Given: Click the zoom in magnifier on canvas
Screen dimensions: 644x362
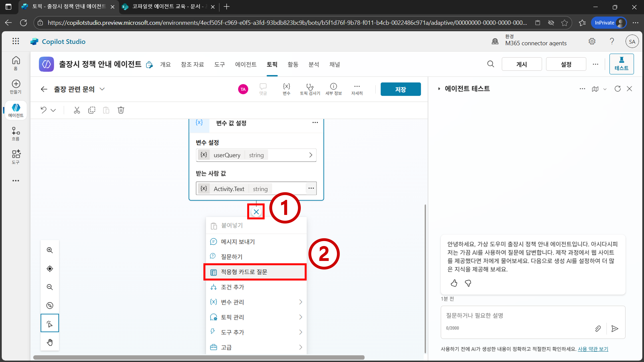Looking at the screenshot, I should pyautogui.click(x=50, y=250).
